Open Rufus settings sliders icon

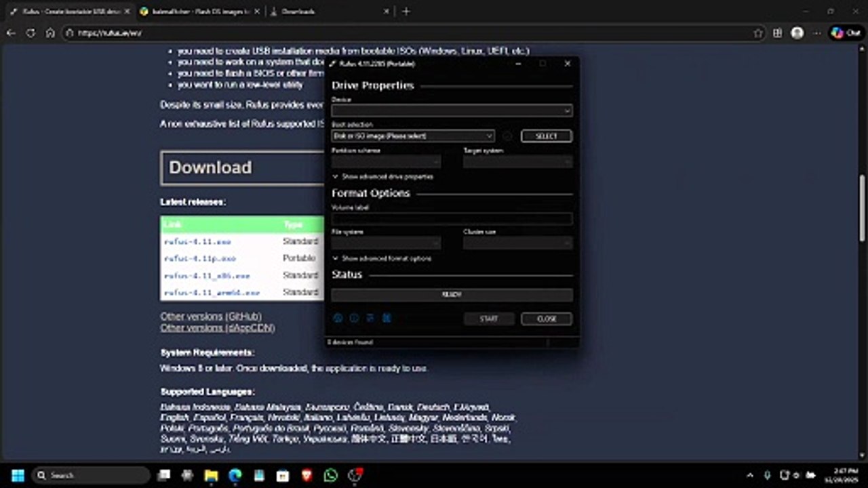click(370, 318)
